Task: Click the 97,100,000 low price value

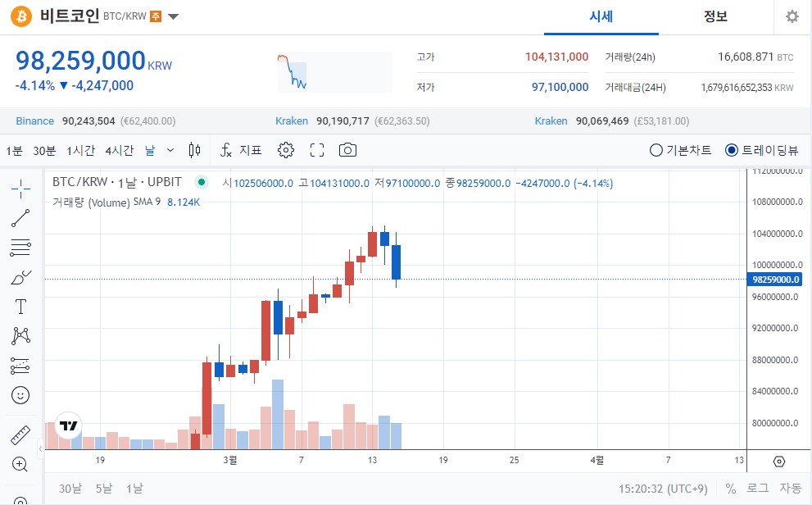Action: tap(560, 87)
